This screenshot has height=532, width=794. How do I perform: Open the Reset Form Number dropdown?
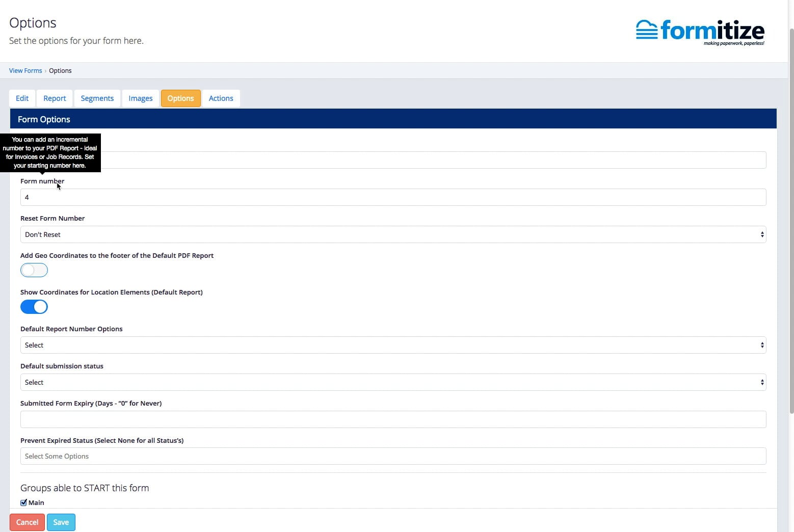(393, 234)
